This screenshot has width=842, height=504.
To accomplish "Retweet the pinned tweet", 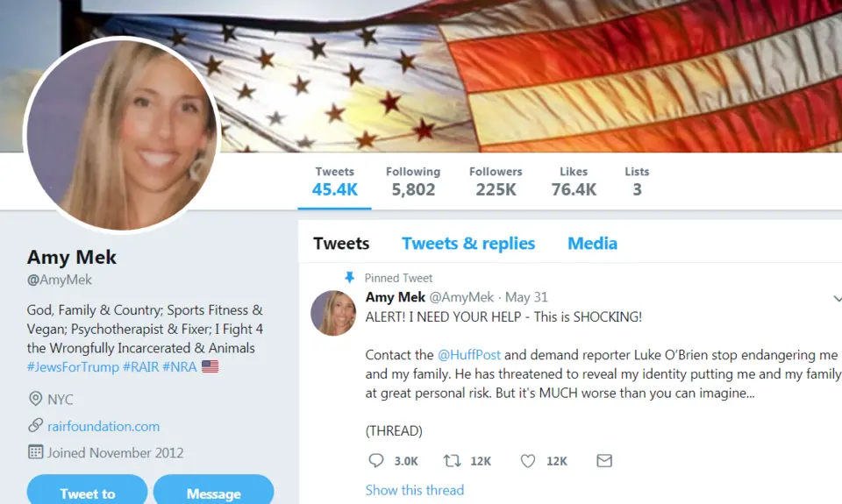I will [453, 460].
